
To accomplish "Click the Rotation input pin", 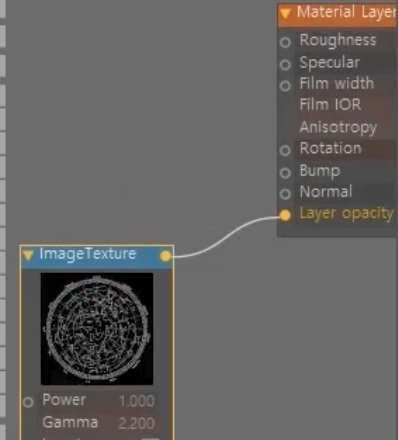I will pyautogui.click(x=285, y=150).
